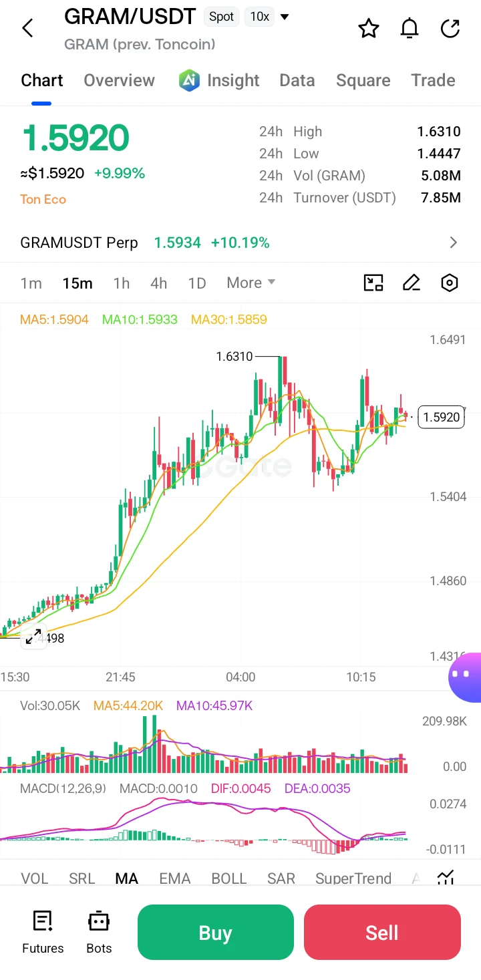The image size is (481, 980).
Task: Select the 4h timeframe
Action: [x=159, y=283]
